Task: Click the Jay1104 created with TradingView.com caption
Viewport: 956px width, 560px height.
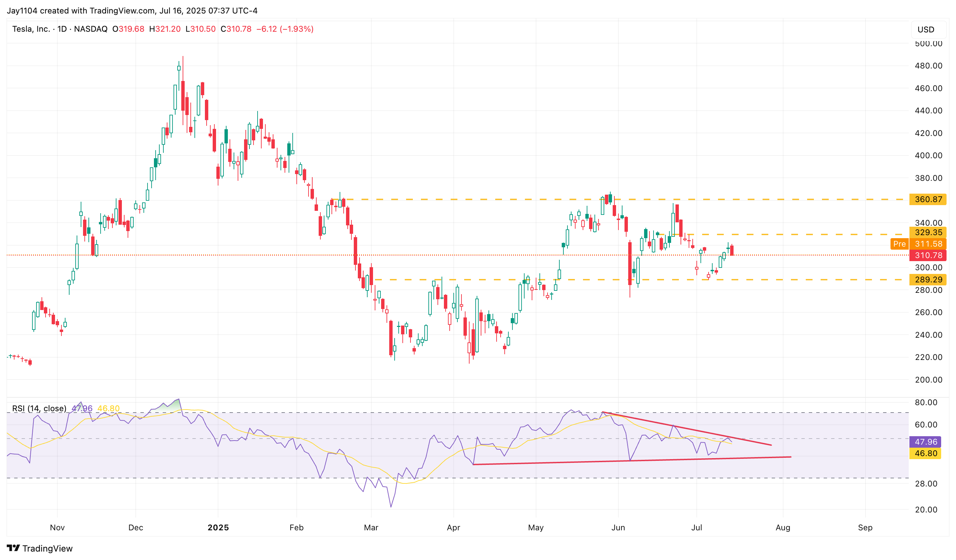Action: 132,10
